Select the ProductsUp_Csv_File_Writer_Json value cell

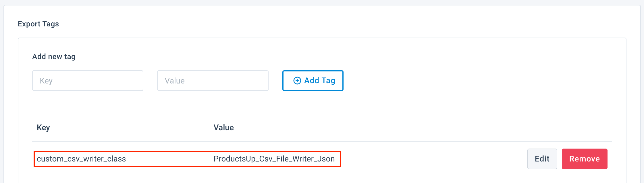click(274, 159)
